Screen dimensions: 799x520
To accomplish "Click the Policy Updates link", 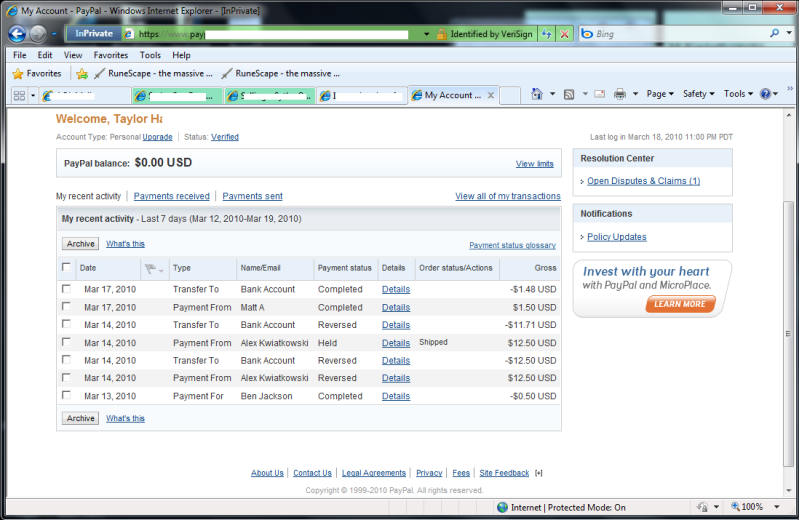I will [617, 237].
